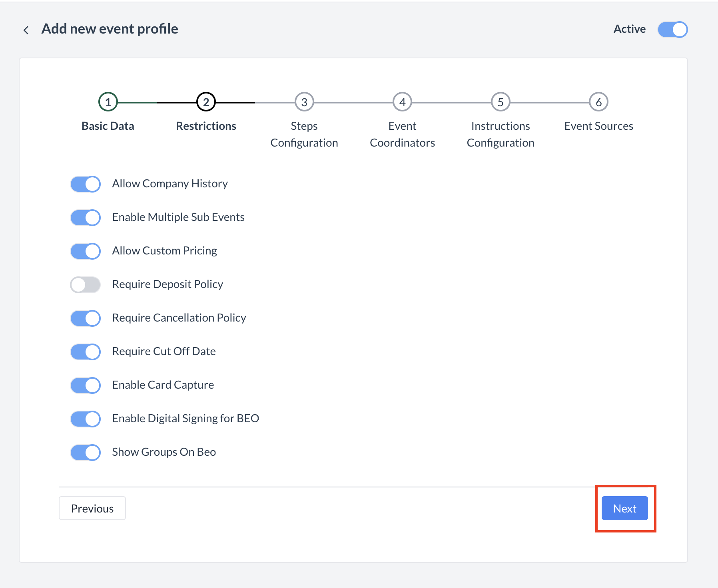Enable Require Deposit Policy switch
The width and height of the screenshot is (718, 588).
pyautogui.click(x=86, y=285)
